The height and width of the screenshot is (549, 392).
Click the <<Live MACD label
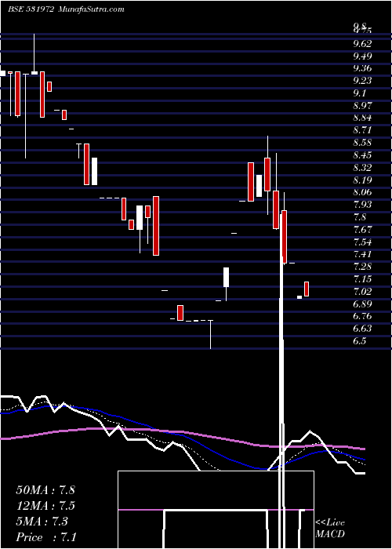[330, 529]
